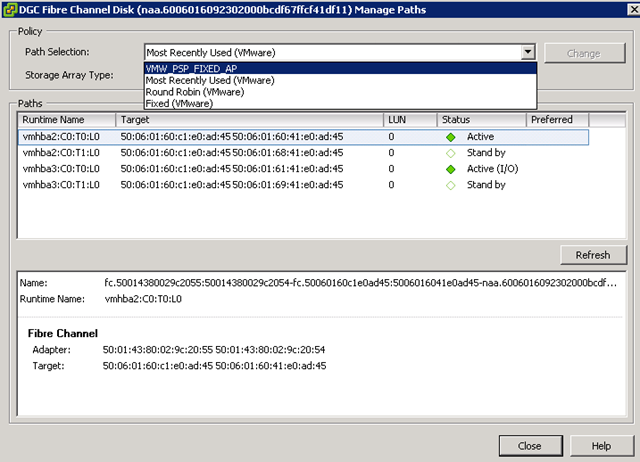Sort by Status column header

(x=482, y=120)
